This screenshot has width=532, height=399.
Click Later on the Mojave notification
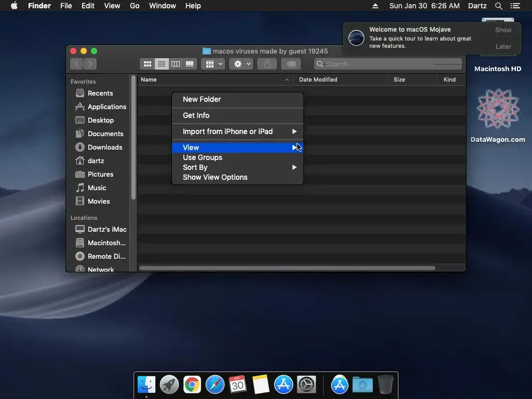(503, 46)
